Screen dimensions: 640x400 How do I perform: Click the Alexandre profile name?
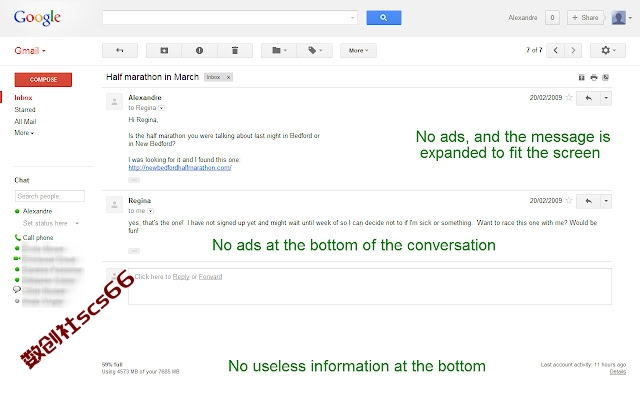(522, 18)
